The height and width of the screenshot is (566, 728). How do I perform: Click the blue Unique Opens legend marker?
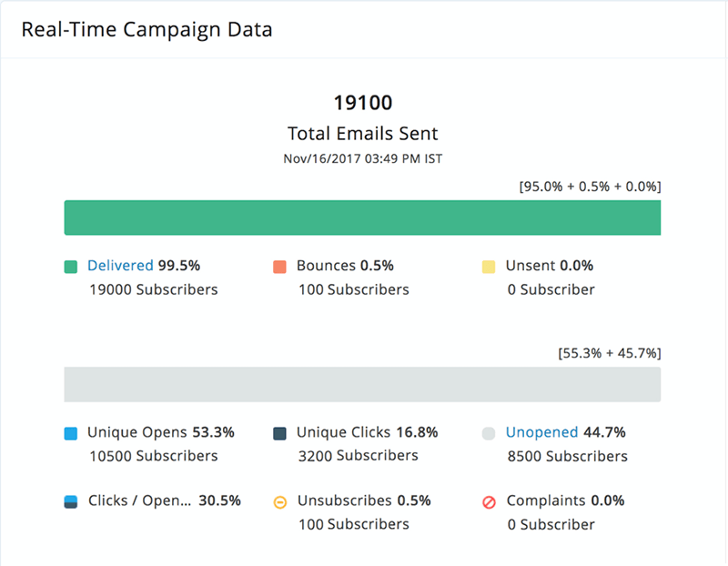pos(71,433)
